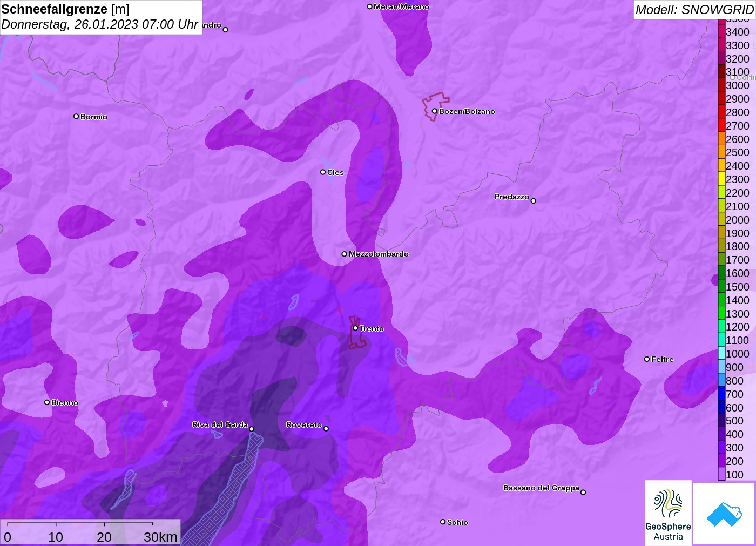
Task: Click the Predazzo label text
Action: [x=512, y=197]
